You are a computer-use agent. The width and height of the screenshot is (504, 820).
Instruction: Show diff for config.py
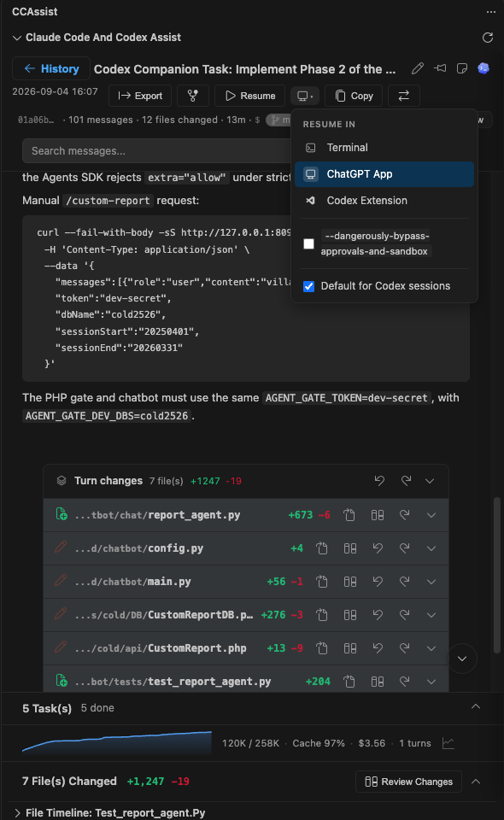coord(350,548)
